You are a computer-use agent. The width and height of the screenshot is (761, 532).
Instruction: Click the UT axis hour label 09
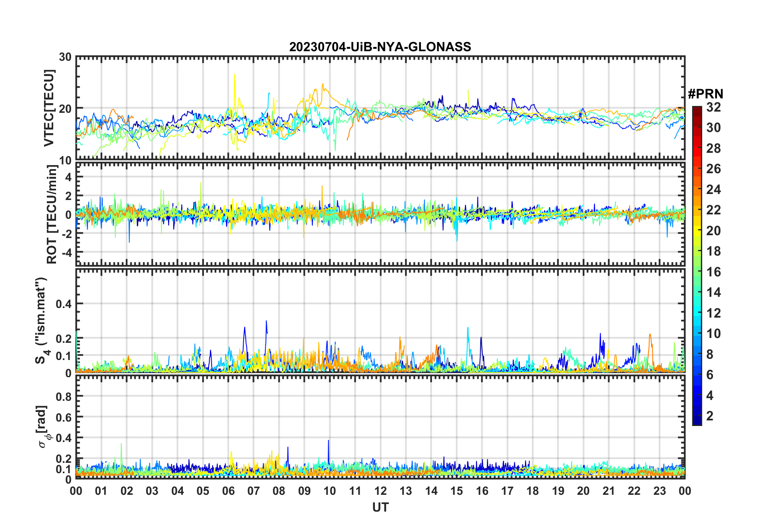pyautogui.click(x=304, y=491)
